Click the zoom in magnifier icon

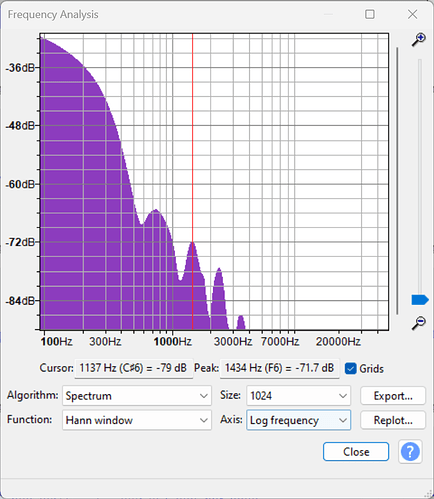(x=419, y=40)
